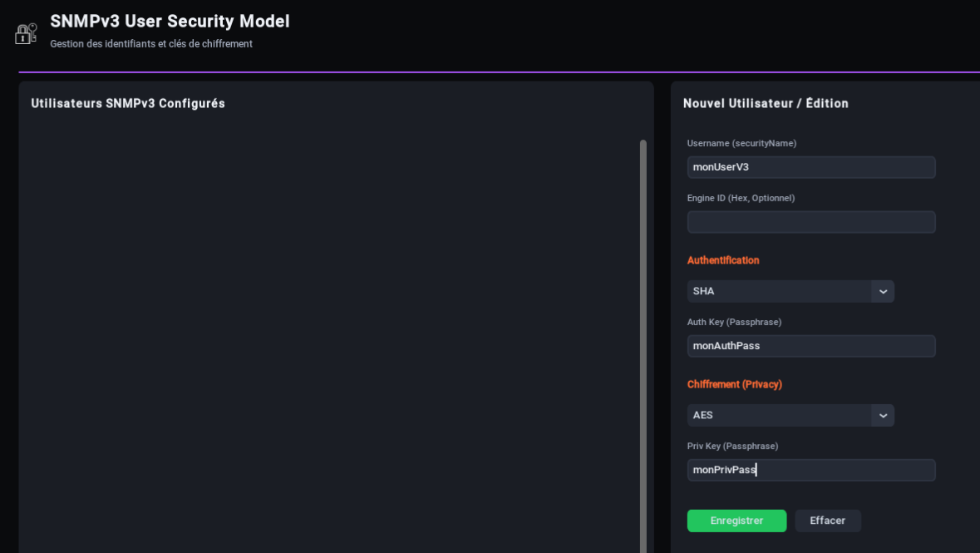The width and height of the screenshot is (980, 553).
Task: Click the monAuthPass passphrase text
Action: pos(726,346)
